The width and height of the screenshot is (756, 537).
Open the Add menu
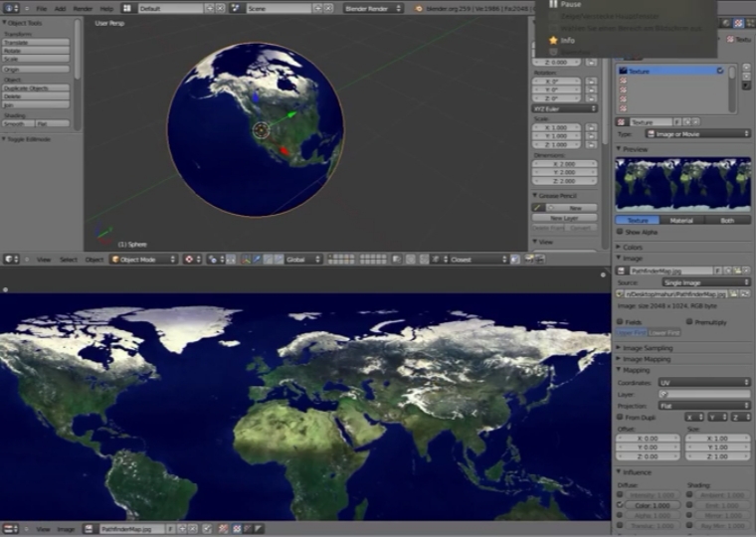click(60, 9)
